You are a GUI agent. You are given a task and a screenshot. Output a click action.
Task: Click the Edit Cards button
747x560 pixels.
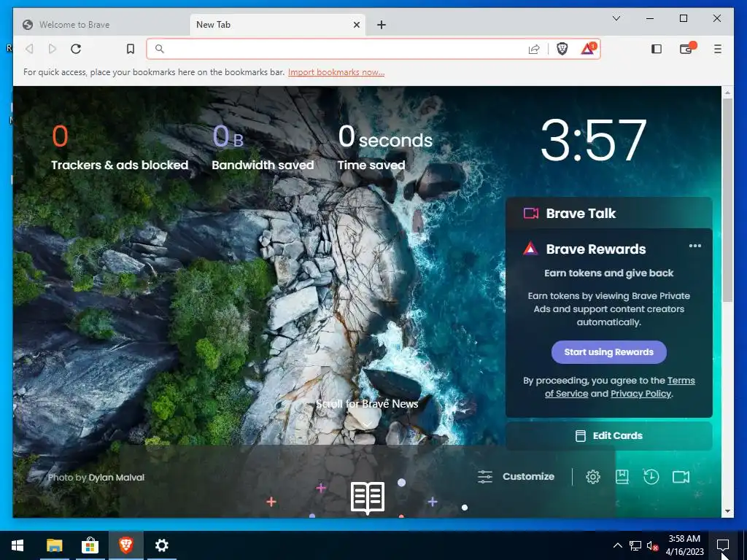click(609, 436)
